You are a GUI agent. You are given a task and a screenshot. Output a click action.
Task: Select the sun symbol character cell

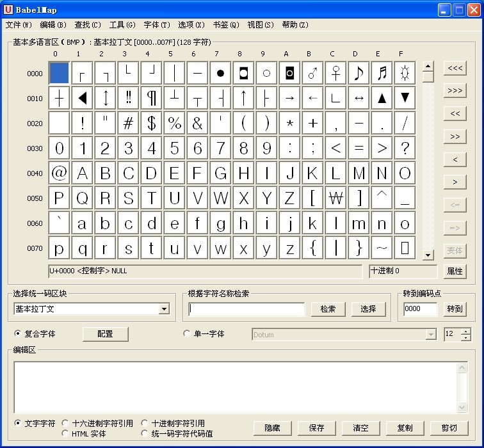(405, 73)
